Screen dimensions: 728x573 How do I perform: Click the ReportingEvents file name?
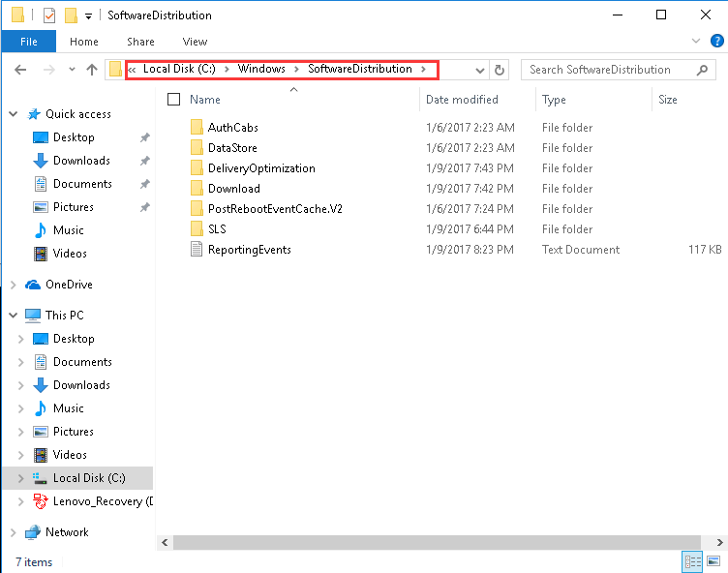pos(250,250)
